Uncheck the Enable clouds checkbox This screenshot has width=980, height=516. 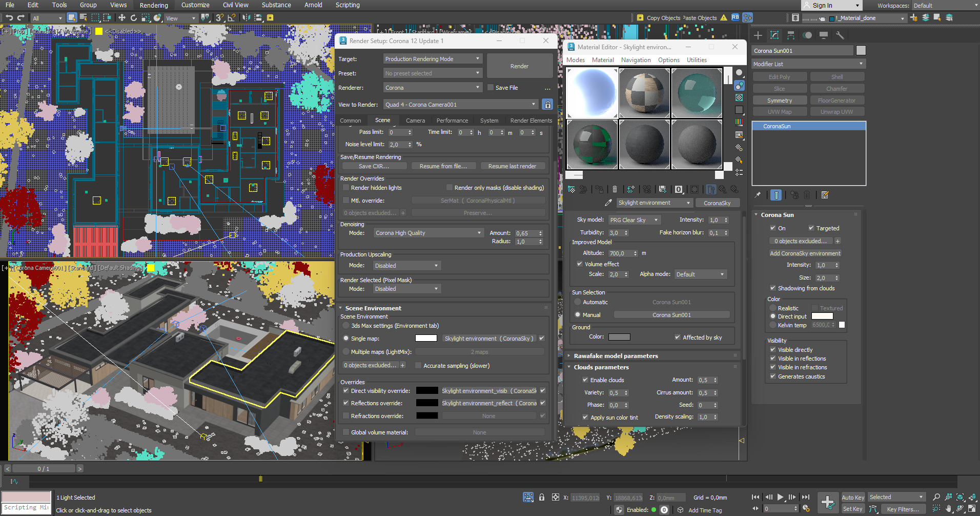(x=585, y=380)
